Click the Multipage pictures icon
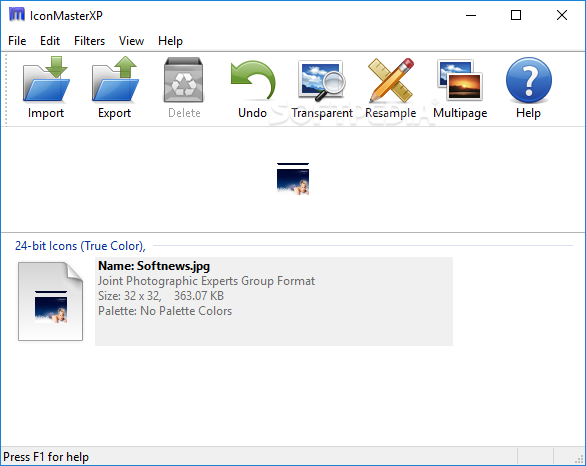The height and width of the screenshot is (466, 586). coord(460,80)
